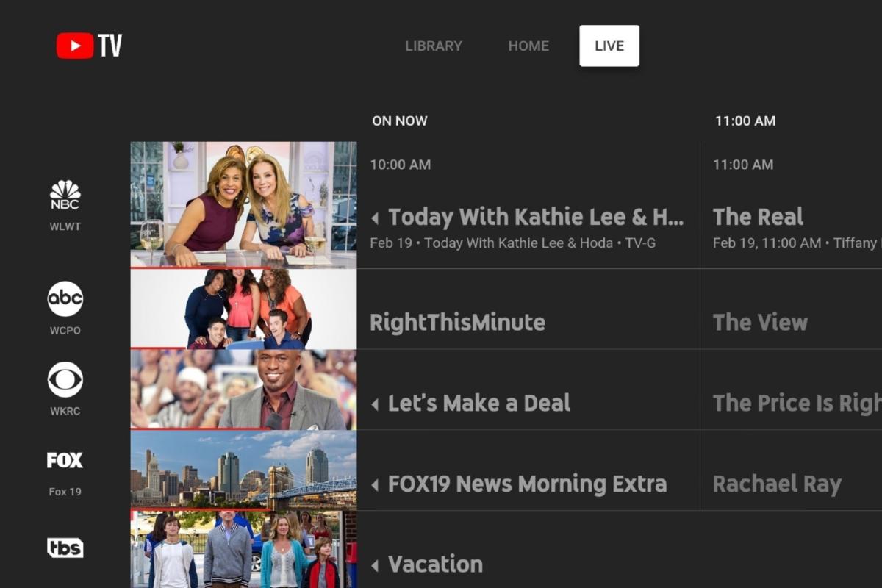Screen dimensions: 882x588
Task: Select the ABC channel logo
Action: (x=65, y=299)
